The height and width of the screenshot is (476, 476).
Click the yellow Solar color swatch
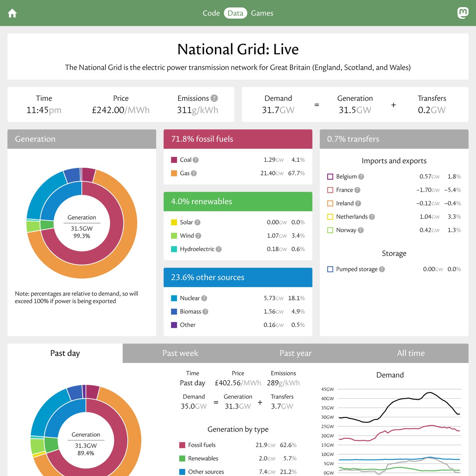point(174,222)
